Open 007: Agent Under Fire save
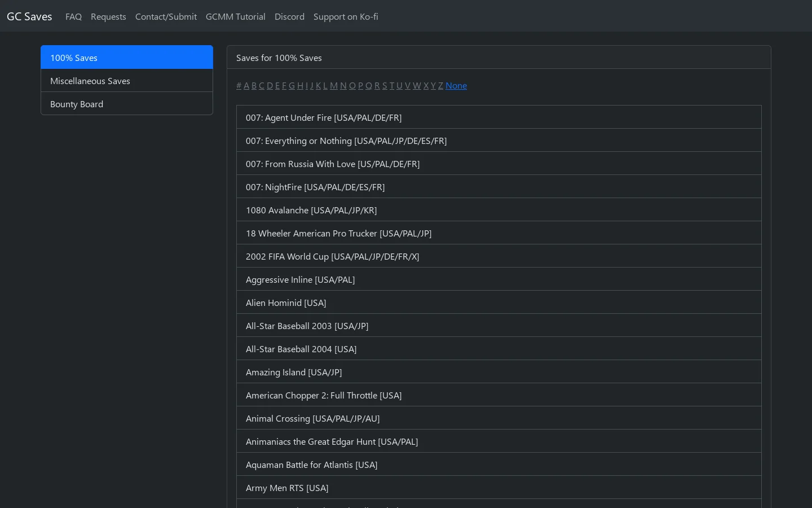This screenshot has width=812, height=508. 499,117
